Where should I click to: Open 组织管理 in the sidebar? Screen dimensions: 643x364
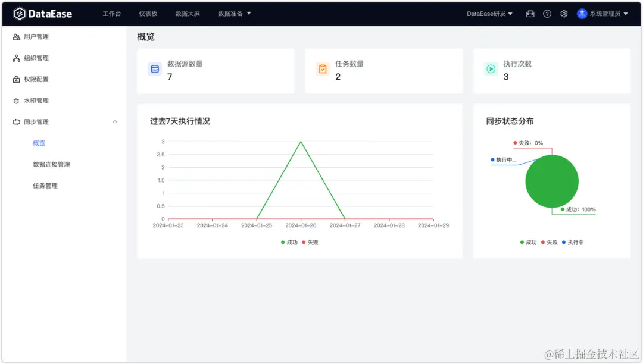click(x=36, y=58)
